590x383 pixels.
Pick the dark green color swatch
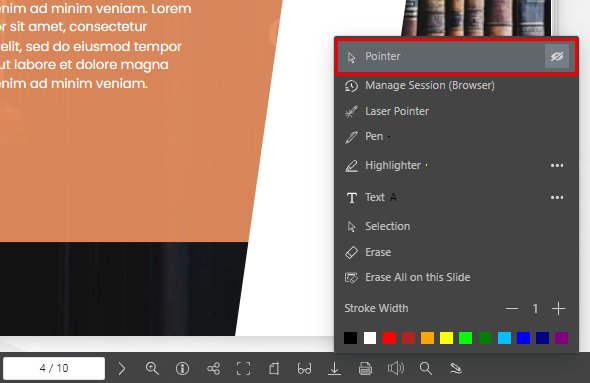pyautogui.click(x=485, y=338)
